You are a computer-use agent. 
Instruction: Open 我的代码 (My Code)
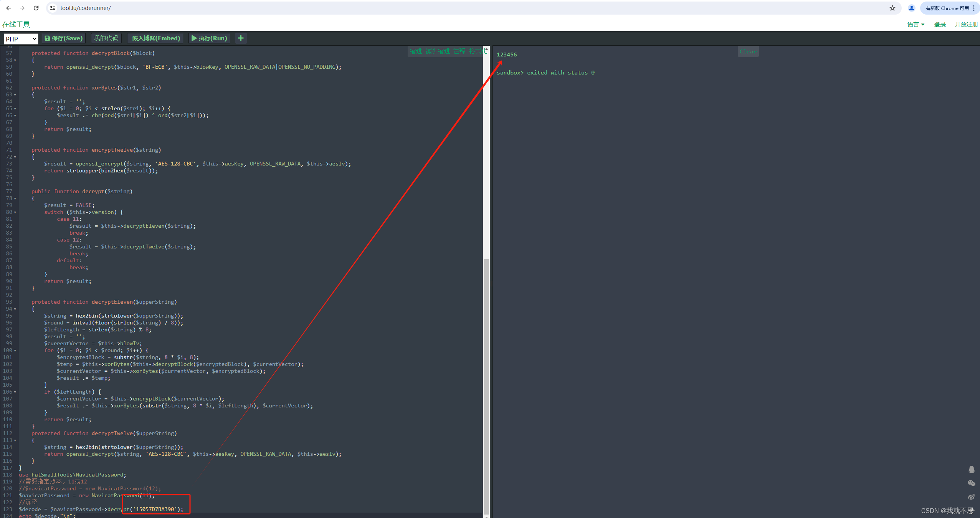tap(106, 38)
